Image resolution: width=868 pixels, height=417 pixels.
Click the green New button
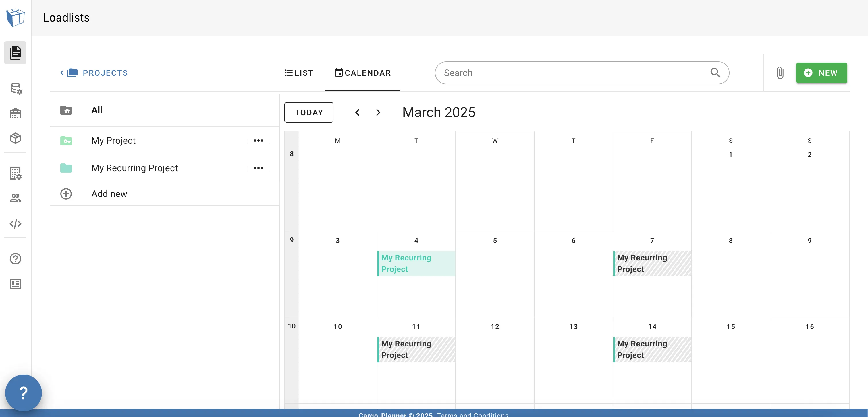[821, 73]
